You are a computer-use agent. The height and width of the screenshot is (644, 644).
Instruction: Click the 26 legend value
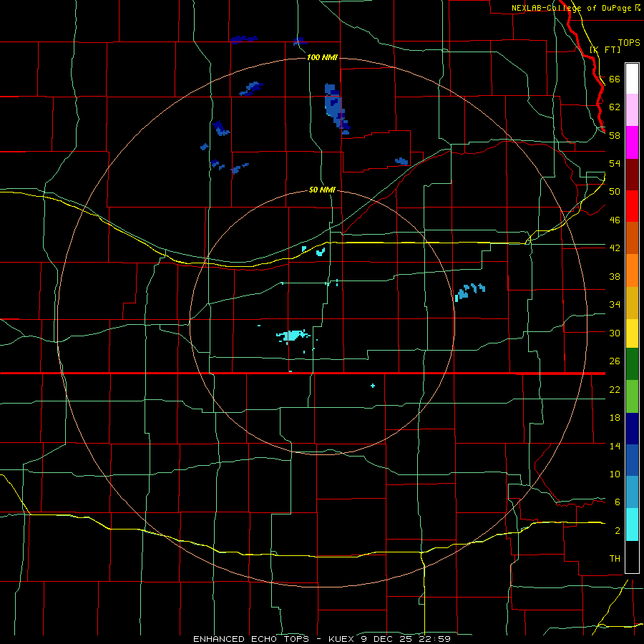coord(615,361)
